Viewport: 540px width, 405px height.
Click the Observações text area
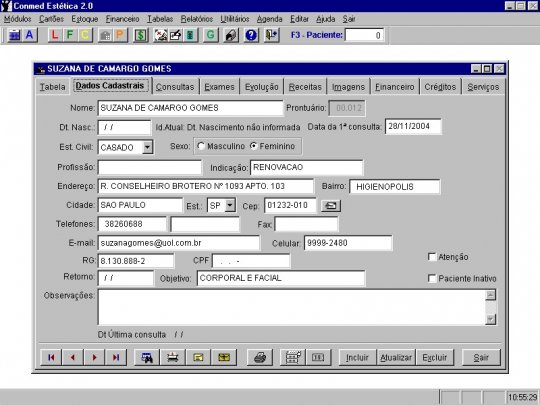click(x=292, y=307)
